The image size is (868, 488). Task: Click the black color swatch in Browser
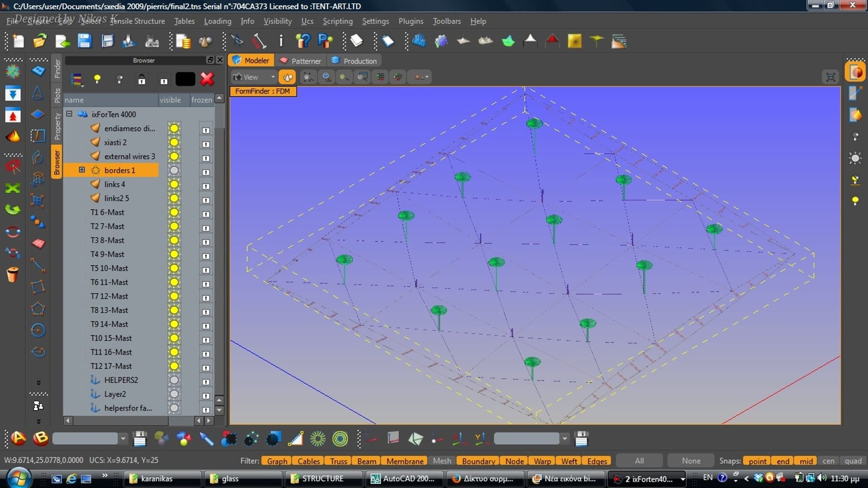click(185, 79)
